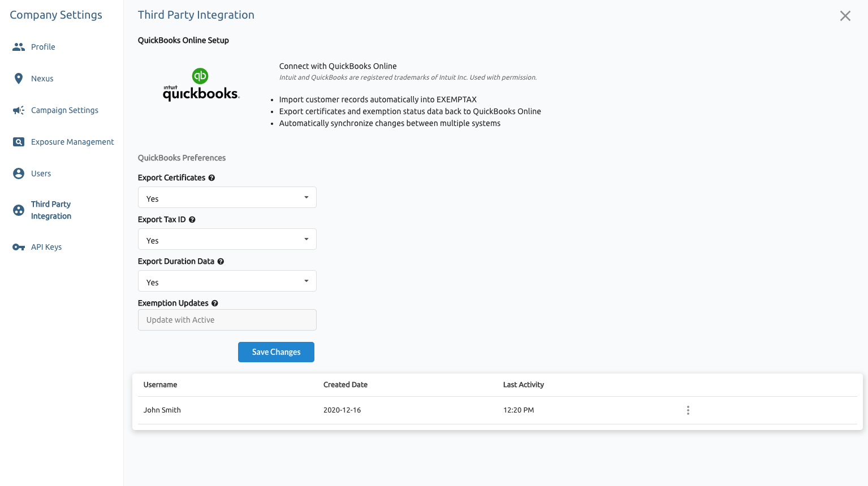Click the Created Date column header
Viewport: 868px width, 486px height.
(346, 385)
